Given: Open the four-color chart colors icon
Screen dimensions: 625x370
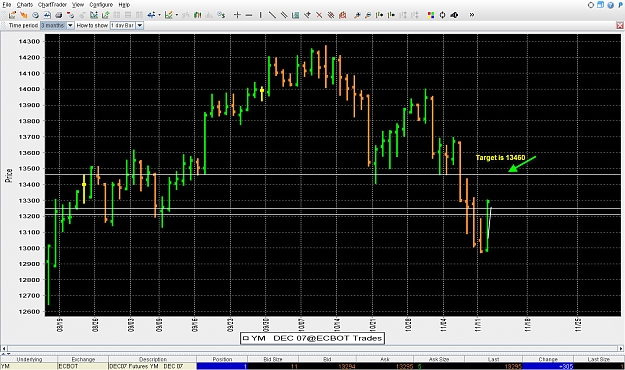Looking at the screenshot, I should pyautogui.click(x=430, y=15).
